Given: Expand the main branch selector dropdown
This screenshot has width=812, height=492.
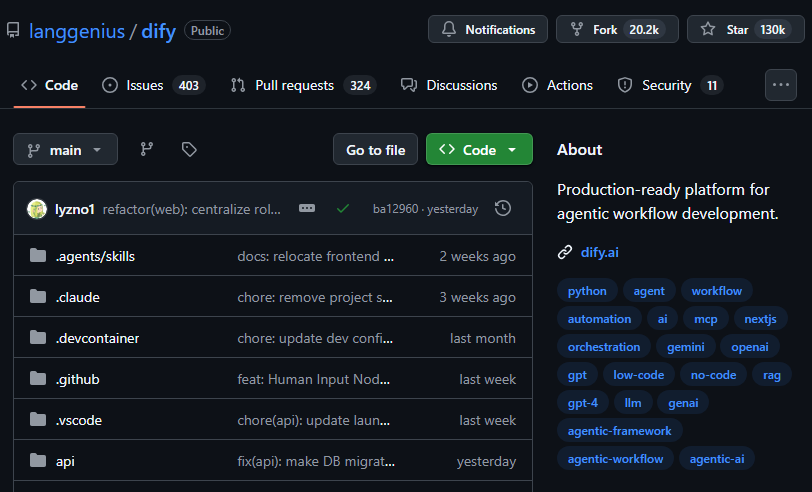Looking at the screenshot, I should (x=65, y=150).
